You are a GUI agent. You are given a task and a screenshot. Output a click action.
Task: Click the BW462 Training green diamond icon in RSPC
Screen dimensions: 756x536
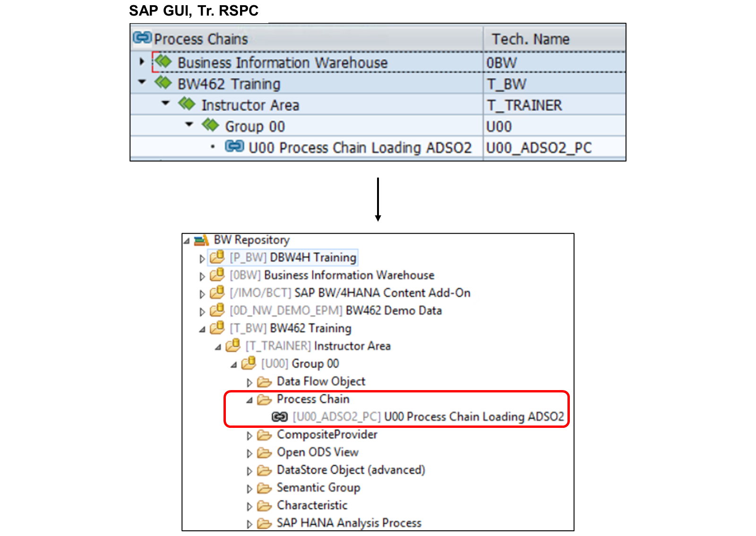click(x=163, y=83)
